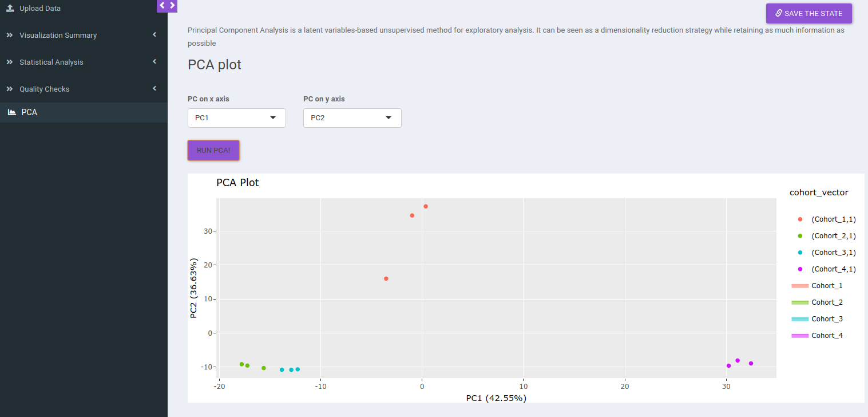Click PCA Plot chart title
This screenshot has width=868, height=417.
(x=237, y=183)
